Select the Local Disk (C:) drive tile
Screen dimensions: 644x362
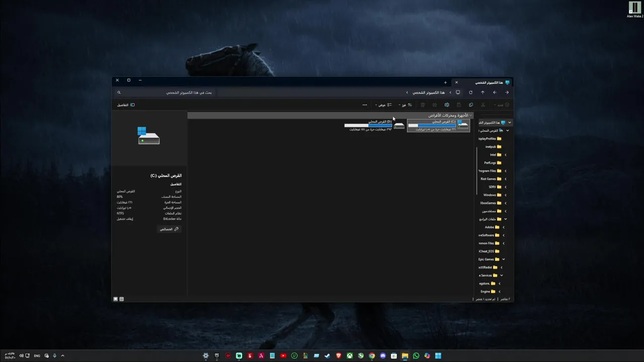click(x=439, y=126)
